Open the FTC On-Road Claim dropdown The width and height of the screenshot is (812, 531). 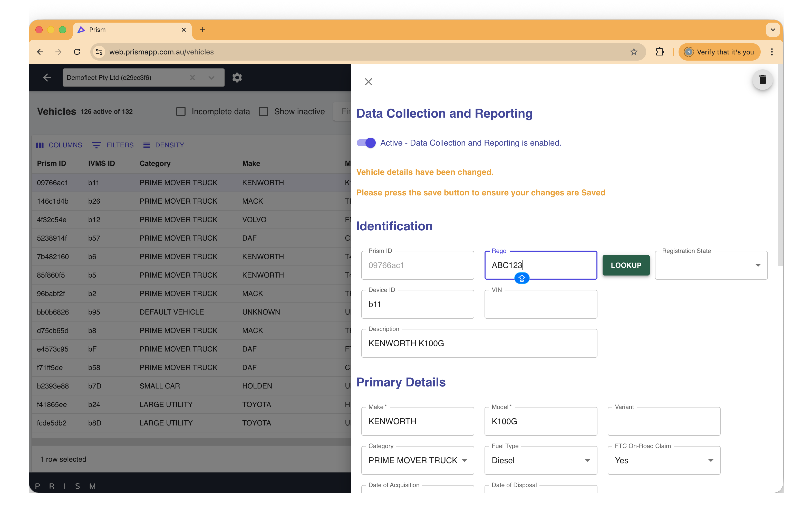pyautogui.click(x=664, y=460)
